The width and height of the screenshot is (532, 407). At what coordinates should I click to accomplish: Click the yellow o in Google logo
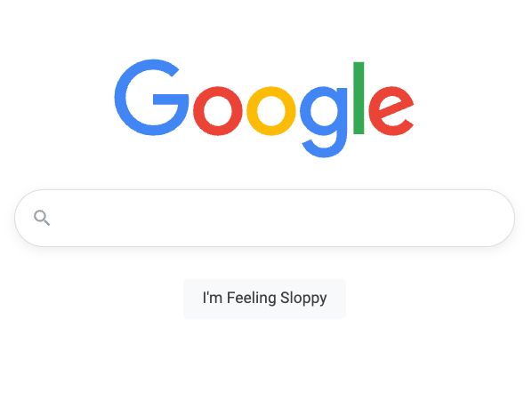[271, 111]
